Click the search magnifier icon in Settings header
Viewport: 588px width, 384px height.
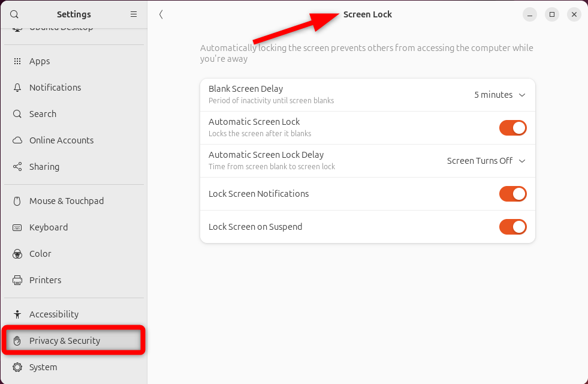click(x=14, y=14)
